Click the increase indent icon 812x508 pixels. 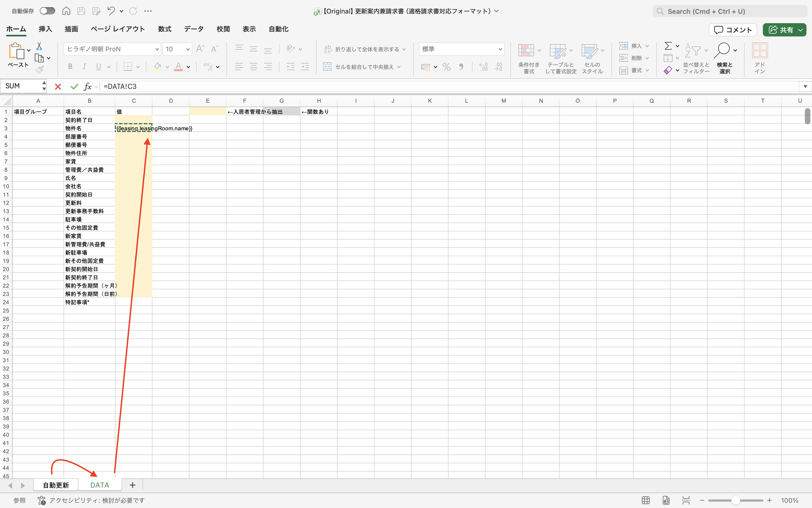point(305,67)
